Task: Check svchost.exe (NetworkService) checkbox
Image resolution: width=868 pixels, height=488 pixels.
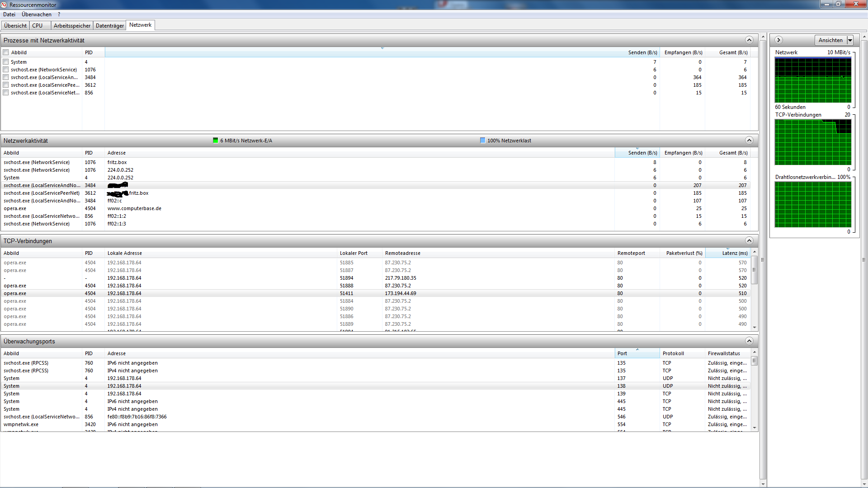Action: pyautogui.click(x=6, y=70)
